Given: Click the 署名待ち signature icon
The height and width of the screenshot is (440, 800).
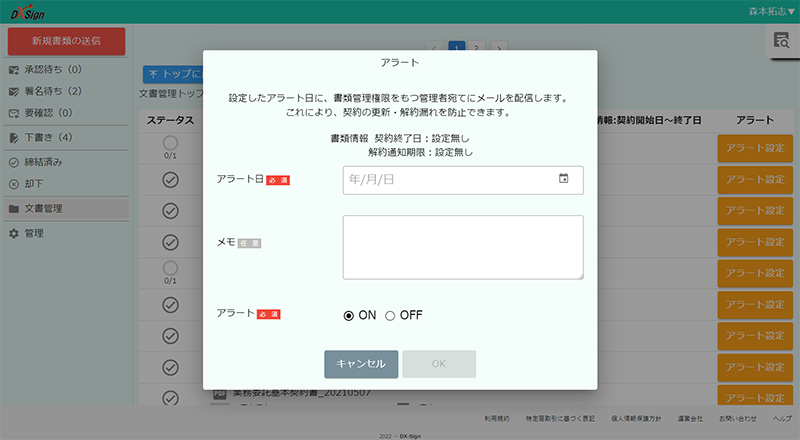Looking at the screenshot, I should pos(14,91).
